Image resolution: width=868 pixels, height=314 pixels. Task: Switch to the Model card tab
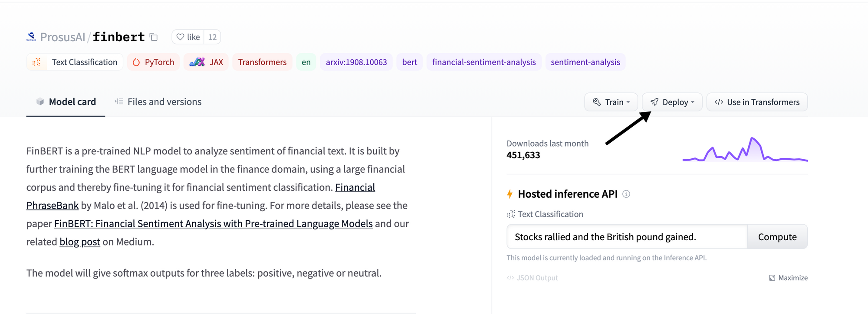[x=66, y=102]
